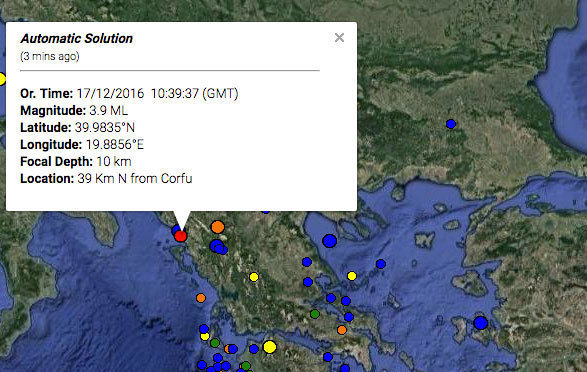The height and width of the screenshot is (372, 587).
Task: Click the yellow marker in central Greece mainland
Action: tap(254, 277)
